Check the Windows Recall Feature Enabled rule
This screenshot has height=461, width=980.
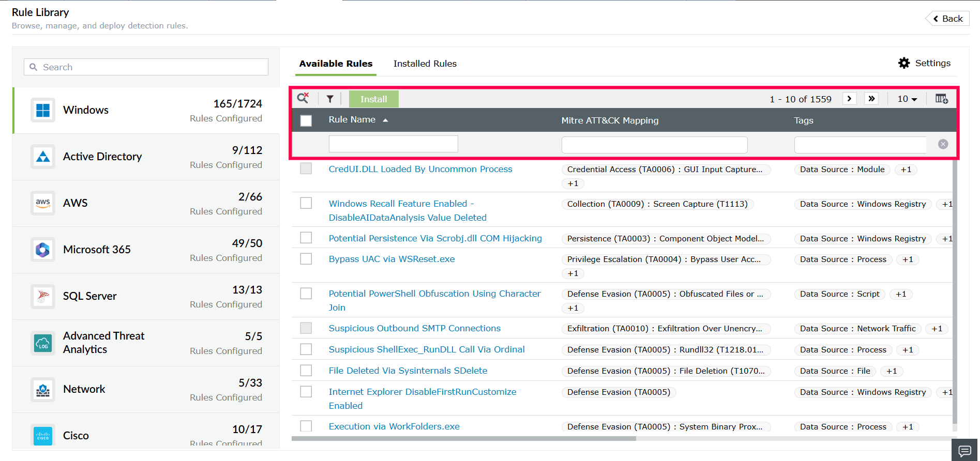[x=306, y=203]
